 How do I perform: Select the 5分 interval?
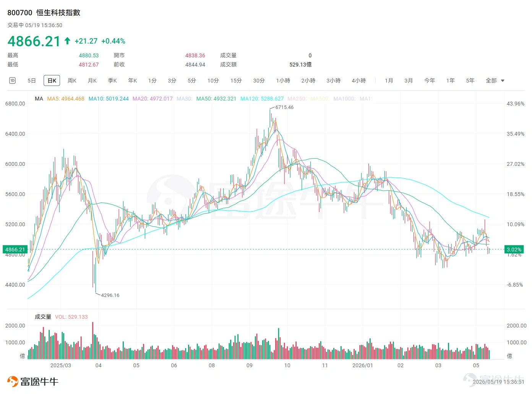pos(192,81)
